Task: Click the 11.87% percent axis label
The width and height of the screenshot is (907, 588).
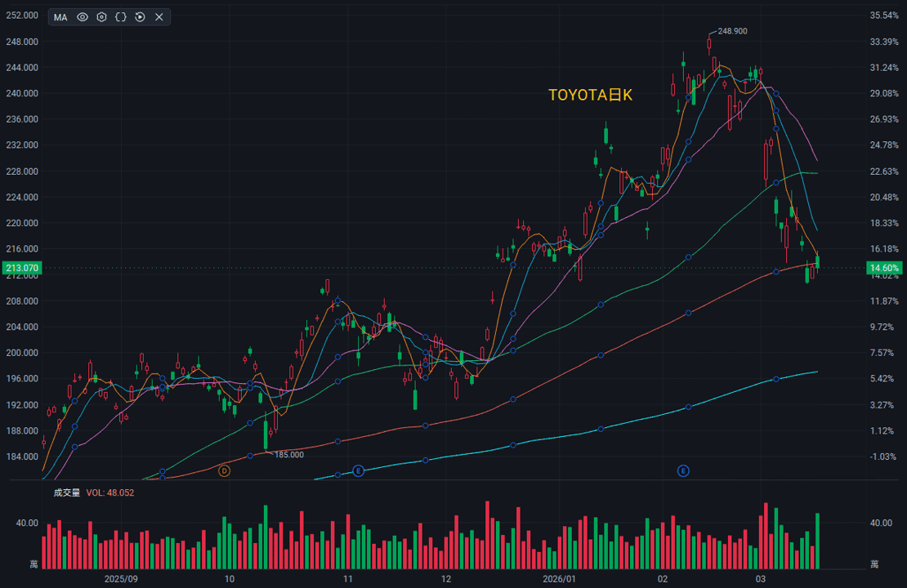Action: point(884,301)
